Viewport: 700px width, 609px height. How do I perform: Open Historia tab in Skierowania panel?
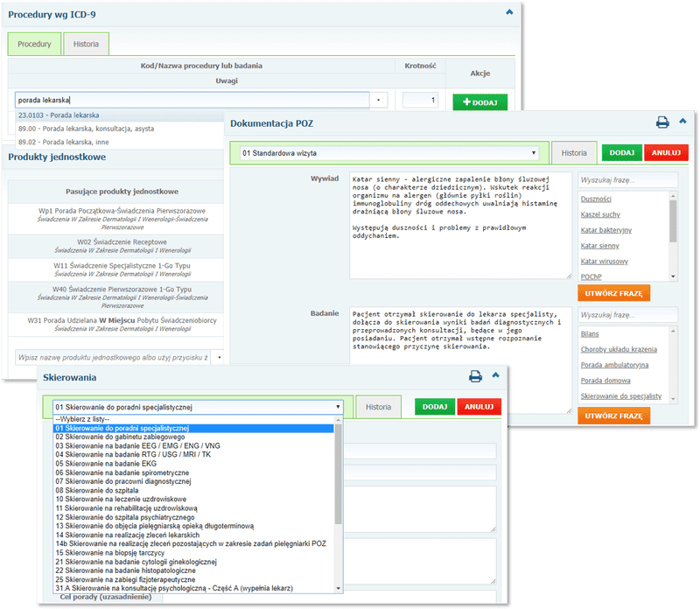[x=378, y=407]
